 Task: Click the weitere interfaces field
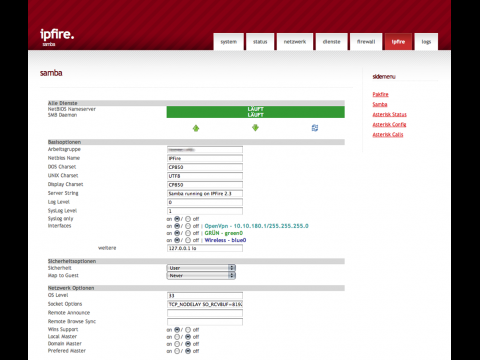[x=205, y=248]
